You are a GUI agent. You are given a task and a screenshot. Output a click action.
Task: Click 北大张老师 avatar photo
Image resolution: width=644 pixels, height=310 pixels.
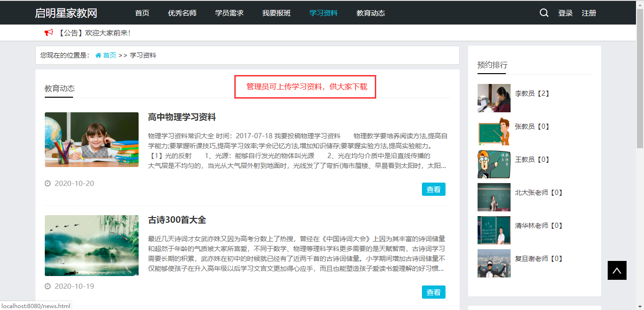tap(494, 197)
